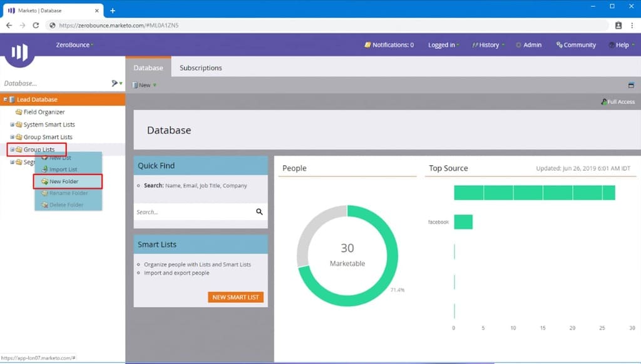Open the Help dropdown
Image resolution: width=641 pixels, height=364 pixels.
(622, 44)
